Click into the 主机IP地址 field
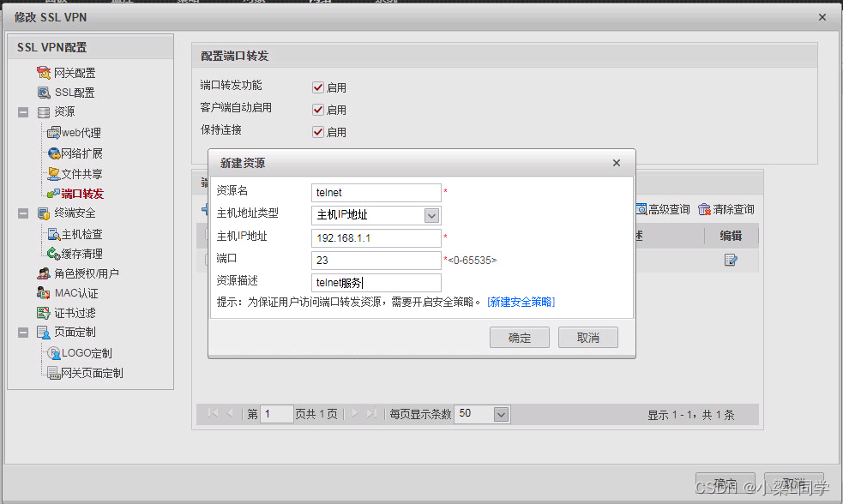Viewport: 843px width, 504px height. point(376,238)
